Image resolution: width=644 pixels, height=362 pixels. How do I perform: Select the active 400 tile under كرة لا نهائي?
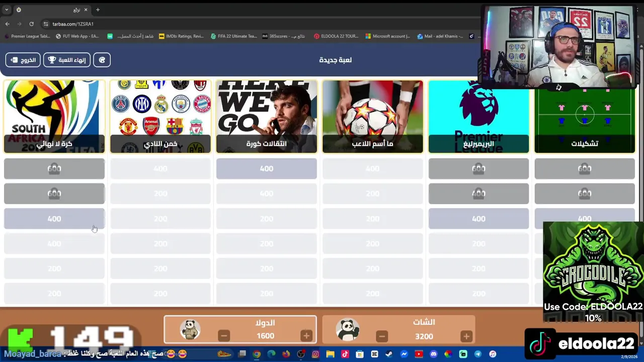(x=54, y=219)
